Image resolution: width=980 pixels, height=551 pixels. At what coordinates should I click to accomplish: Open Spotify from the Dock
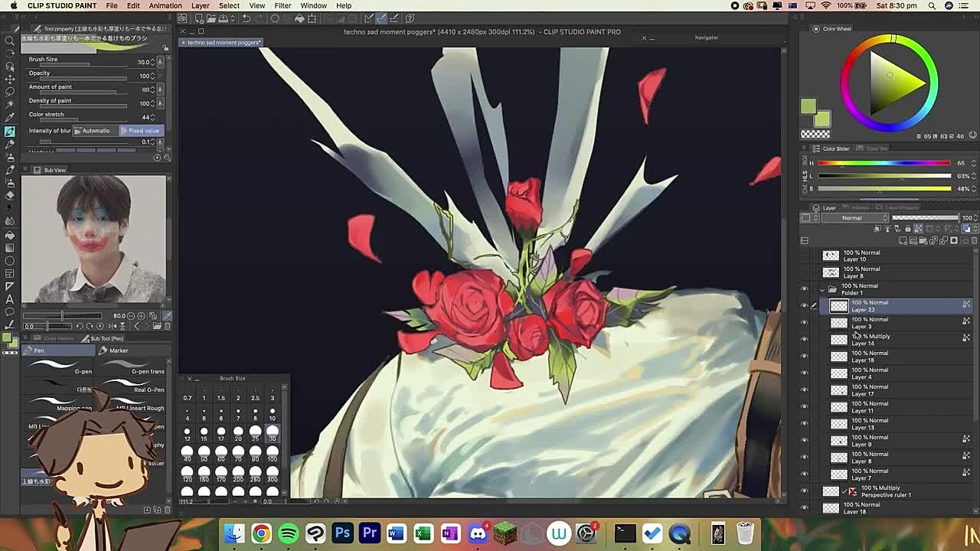point(289,533)
